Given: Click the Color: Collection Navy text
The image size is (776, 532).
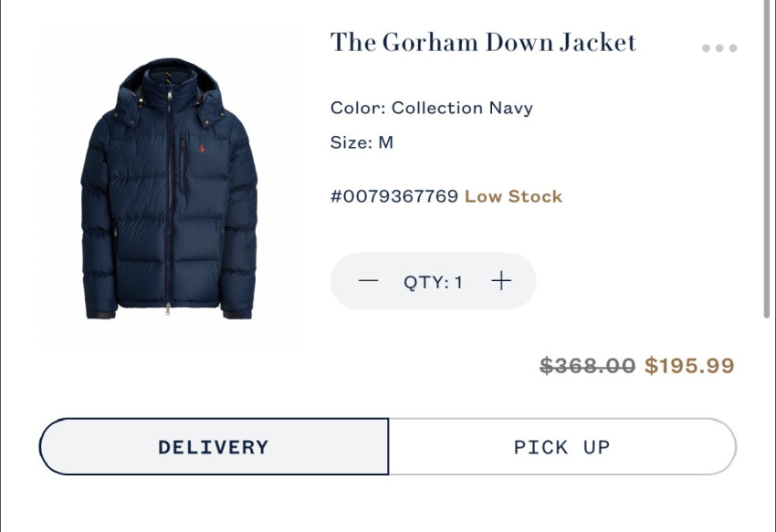Looking at the screenshot, I should point(431,108).
